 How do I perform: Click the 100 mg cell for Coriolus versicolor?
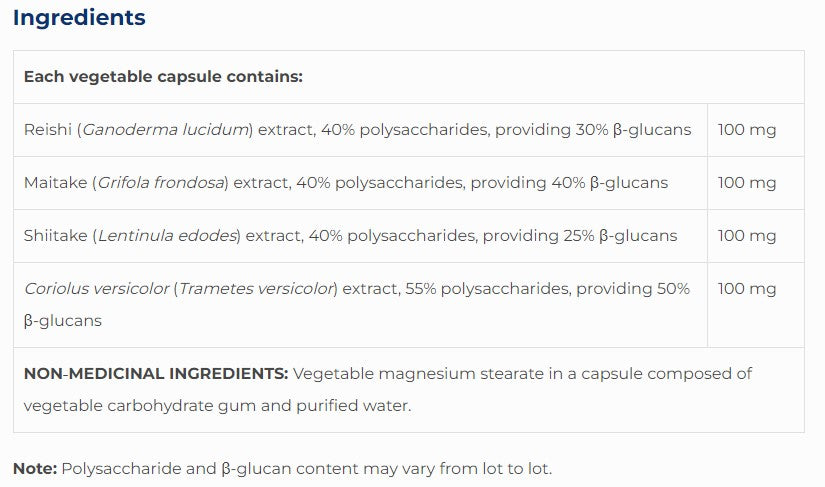click(x=747, y=289)
